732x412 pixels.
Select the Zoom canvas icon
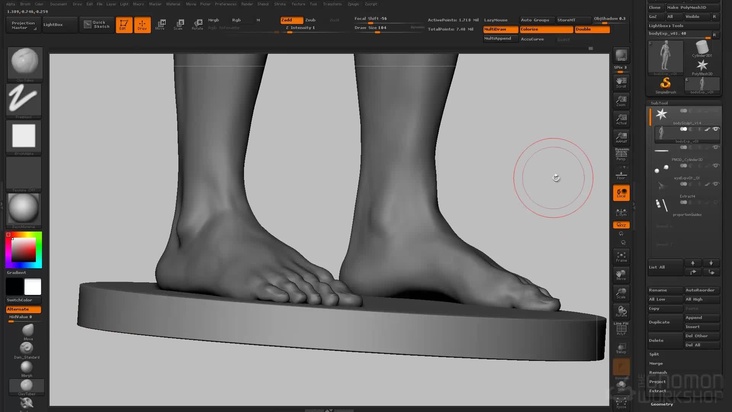click(621, 101)
